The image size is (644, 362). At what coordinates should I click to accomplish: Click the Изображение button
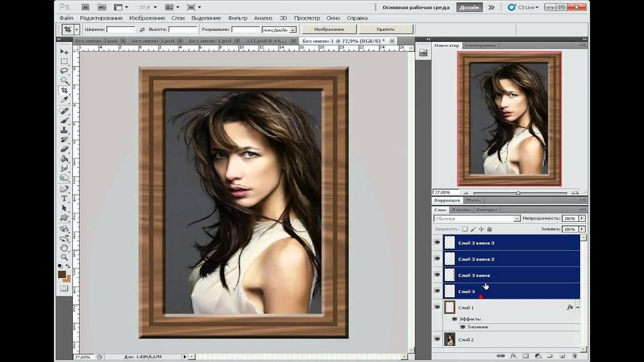(x=329, y=30)
